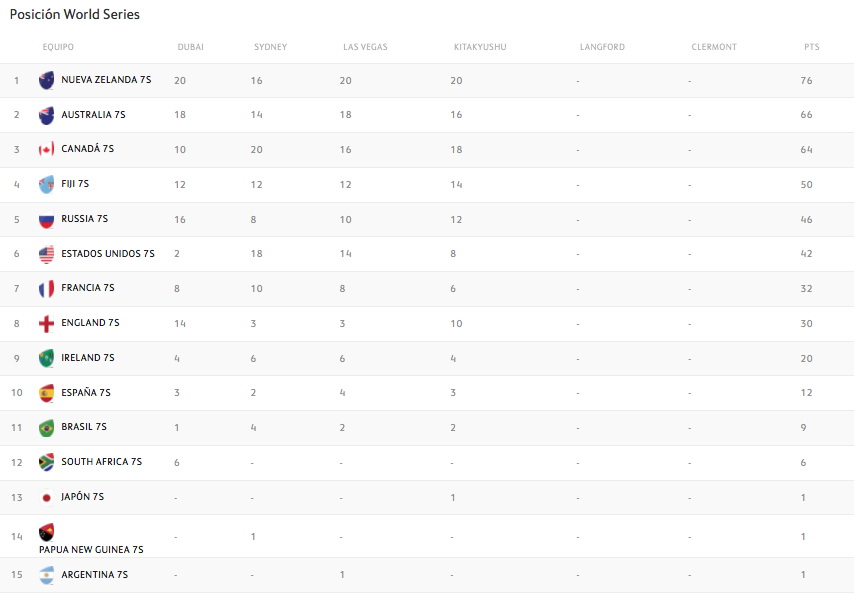Click the Brasil 7s flag icon
861x600 pixels.
46,428
